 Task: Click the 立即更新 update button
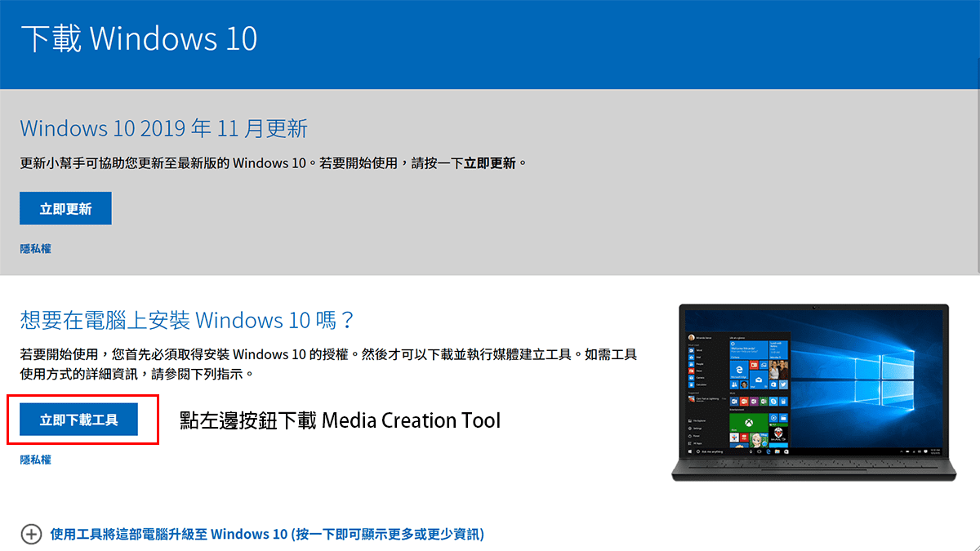(65, 208)
